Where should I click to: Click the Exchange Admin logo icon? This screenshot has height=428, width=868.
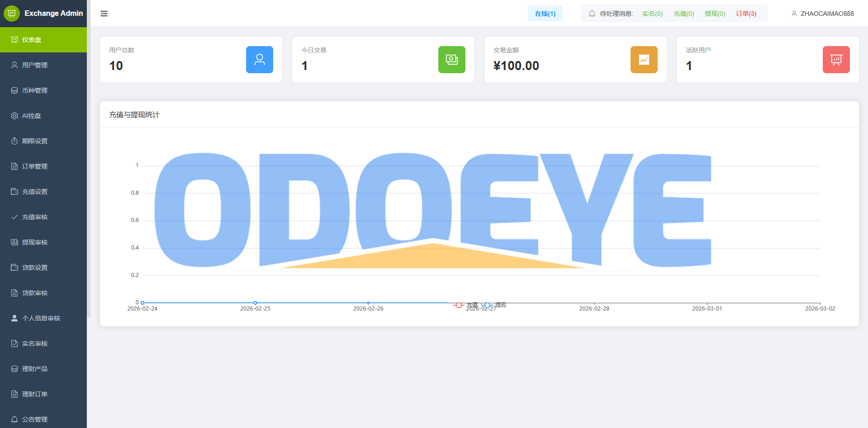click(x=12, y=14)
